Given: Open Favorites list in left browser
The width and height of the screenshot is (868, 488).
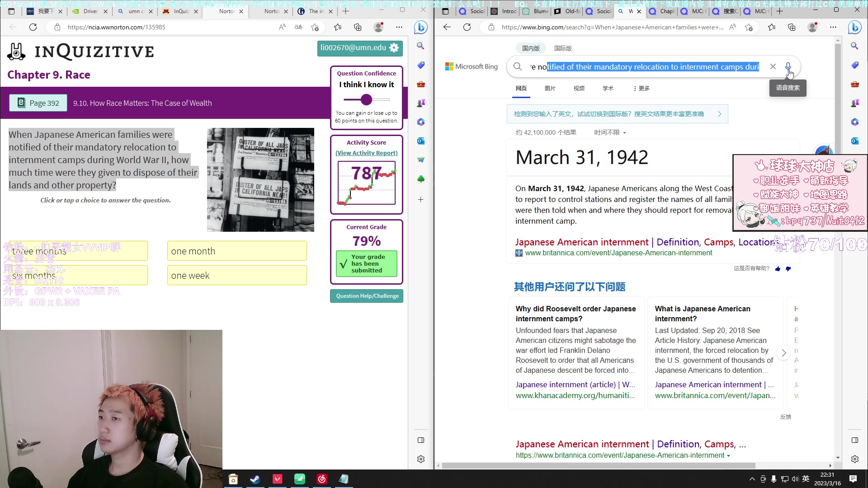Looking at the screenshot, I should pos(338,27).
